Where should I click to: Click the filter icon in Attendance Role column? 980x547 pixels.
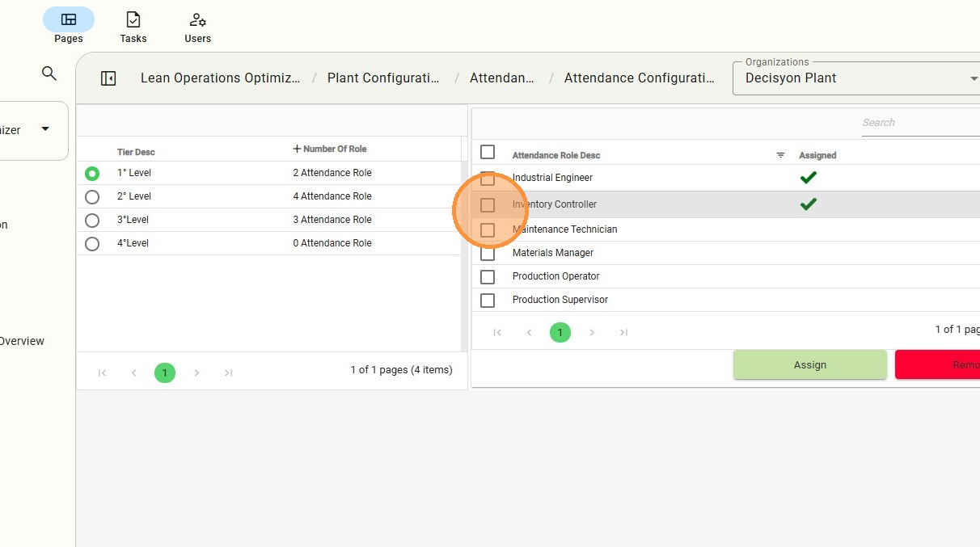[x=780, y=155]
